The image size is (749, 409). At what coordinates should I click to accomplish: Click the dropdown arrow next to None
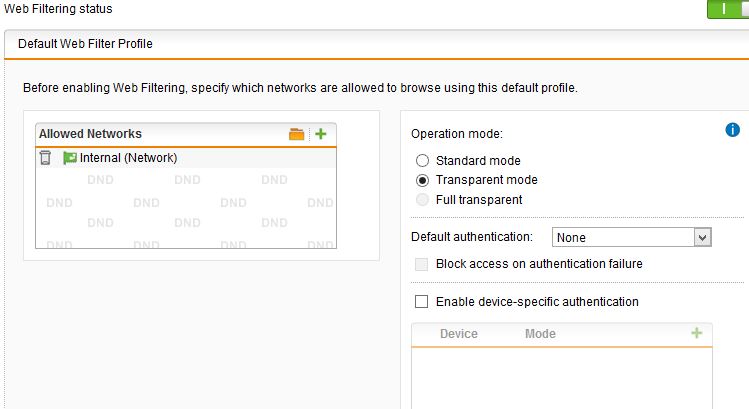pyautogui.click(x=702, y=237)
